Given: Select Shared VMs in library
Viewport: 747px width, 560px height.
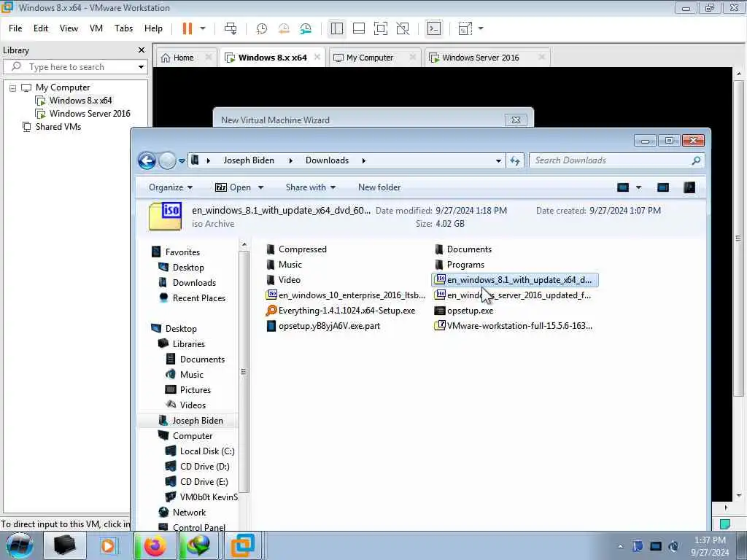Looking at the screenshot, I should pyautogui.click(x=58, y=127).
